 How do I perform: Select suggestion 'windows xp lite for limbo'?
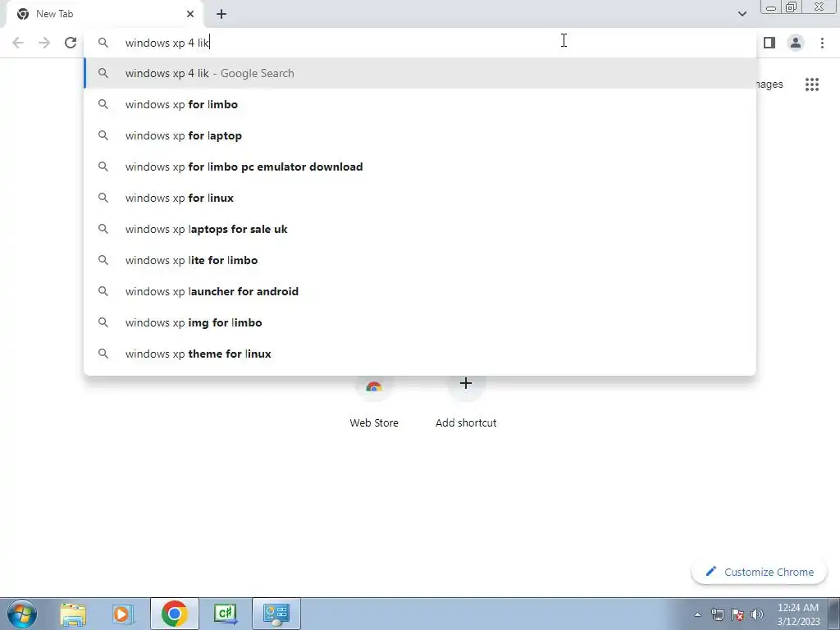coord(420,260)
